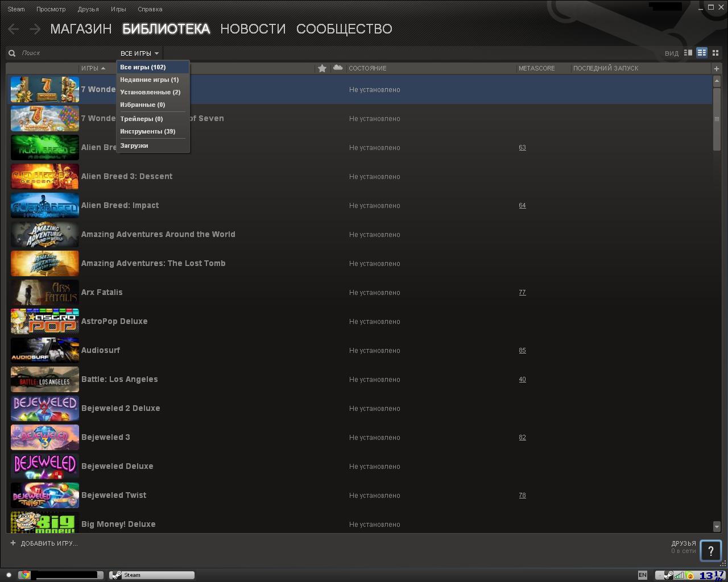
Task: Switch to list view icon
Action: [702, 53]
